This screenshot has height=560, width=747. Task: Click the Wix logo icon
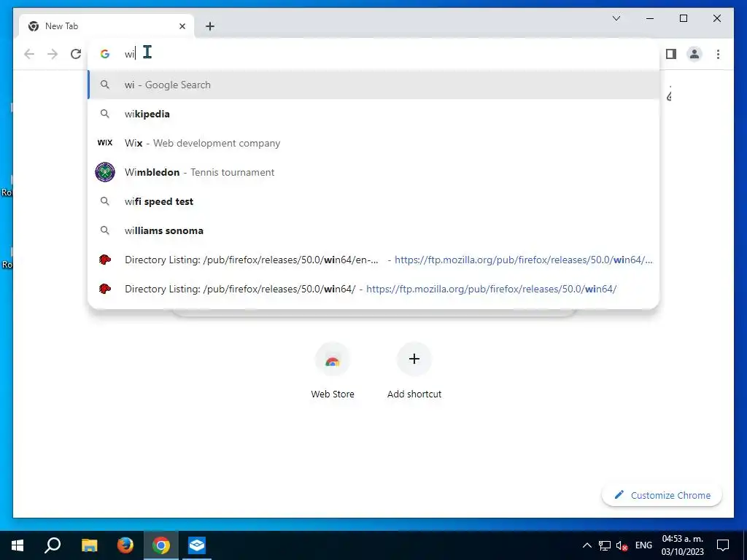point(105,143)
